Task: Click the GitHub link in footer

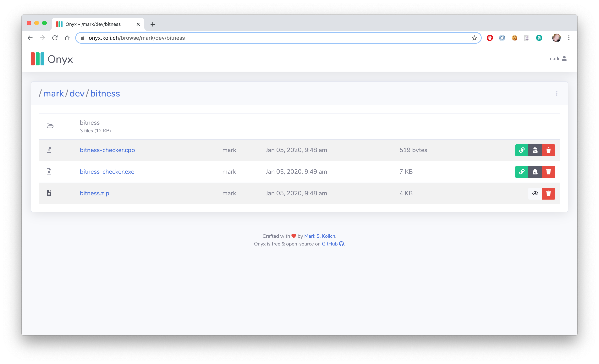Action: 330,244
